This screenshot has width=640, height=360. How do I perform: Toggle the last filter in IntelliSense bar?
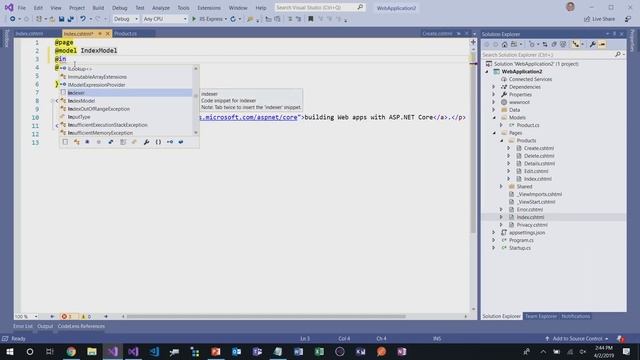(x=181, y=142)
